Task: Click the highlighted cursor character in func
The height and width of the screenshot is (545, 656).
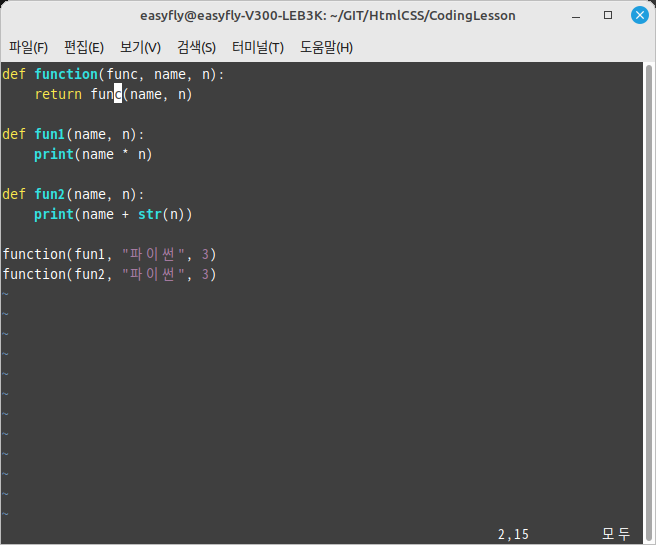Action: [118, 95]
